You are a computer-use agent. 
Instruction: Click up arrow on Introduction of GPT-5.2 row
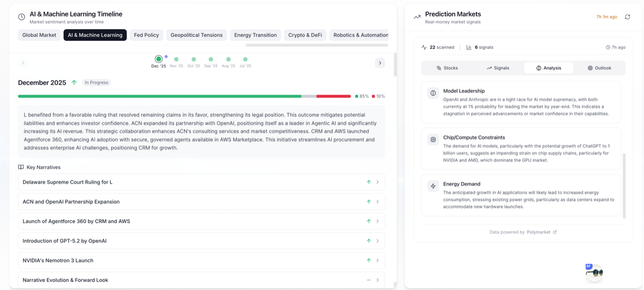click(x=369, y=241)
